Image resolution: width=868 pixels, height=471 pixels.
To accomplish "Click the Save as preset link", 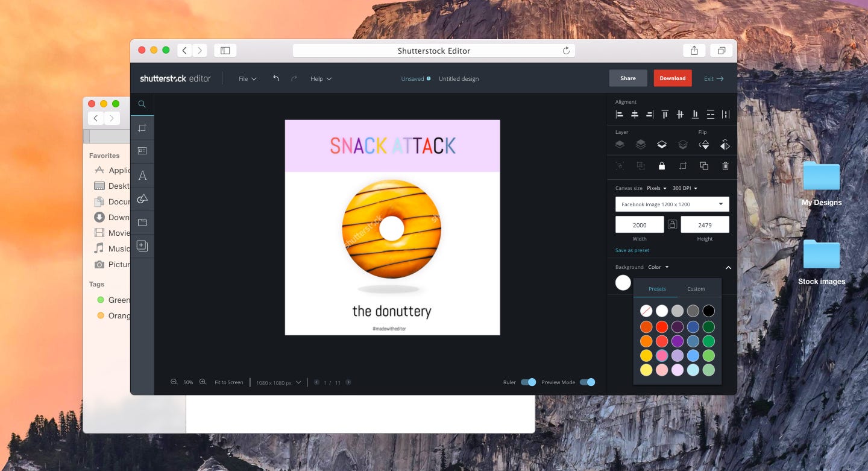I will pos(632,250).
